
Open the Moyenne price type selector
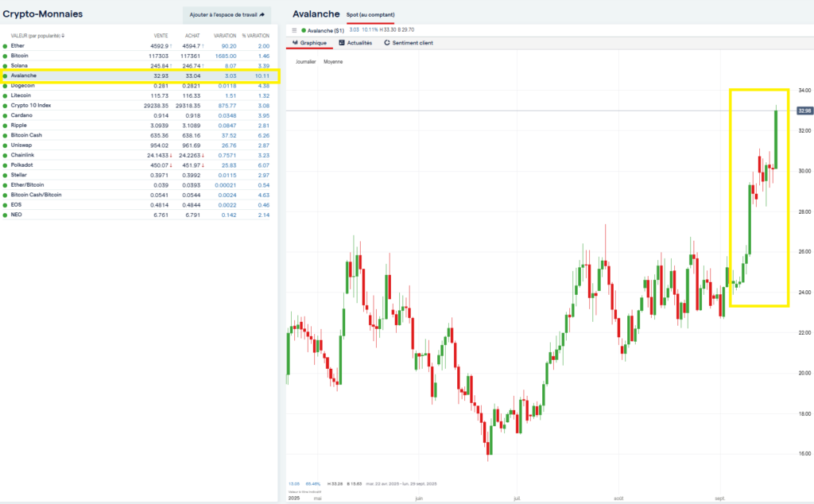[333, 62]
